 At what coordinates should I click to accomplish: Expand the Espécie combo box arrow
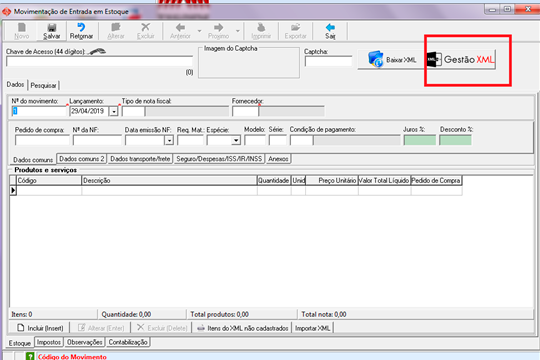[236, 141]
